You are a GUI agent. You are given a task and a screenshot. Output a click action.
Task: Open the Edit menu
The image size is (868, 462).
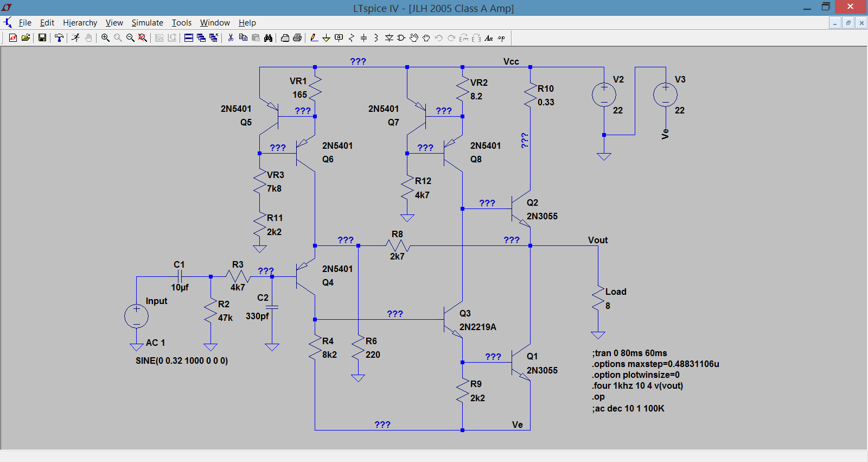[47, 23]
